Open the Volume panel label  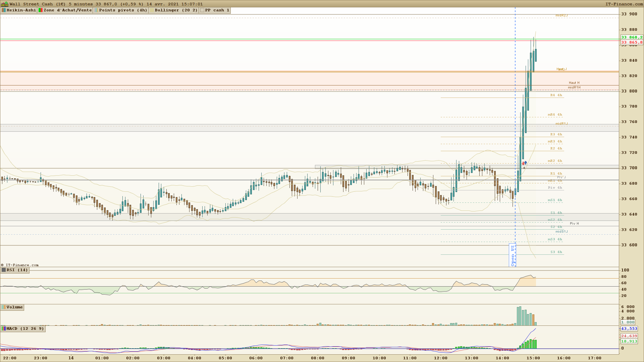click(x=14, y=307)
